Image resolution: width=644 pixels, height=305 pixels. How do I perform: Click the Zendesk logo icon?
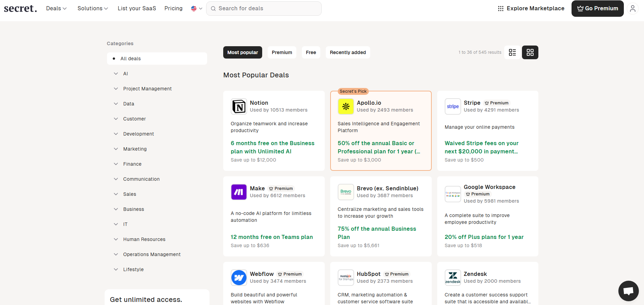(453, 278)
